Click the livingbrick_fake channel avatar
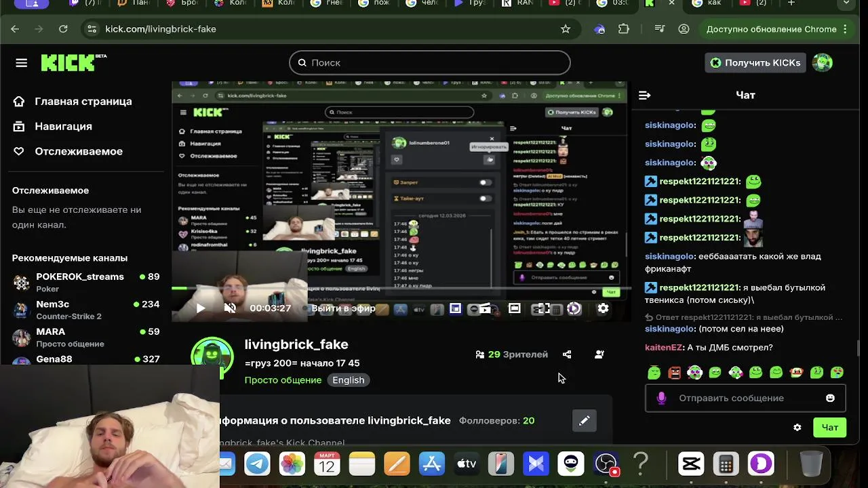Screen dimensions: 868x488 [212, 355]
